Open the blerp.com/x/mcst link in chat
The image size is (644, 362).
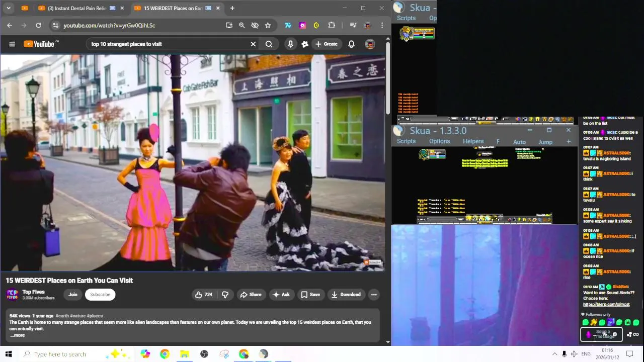point(606,304)
